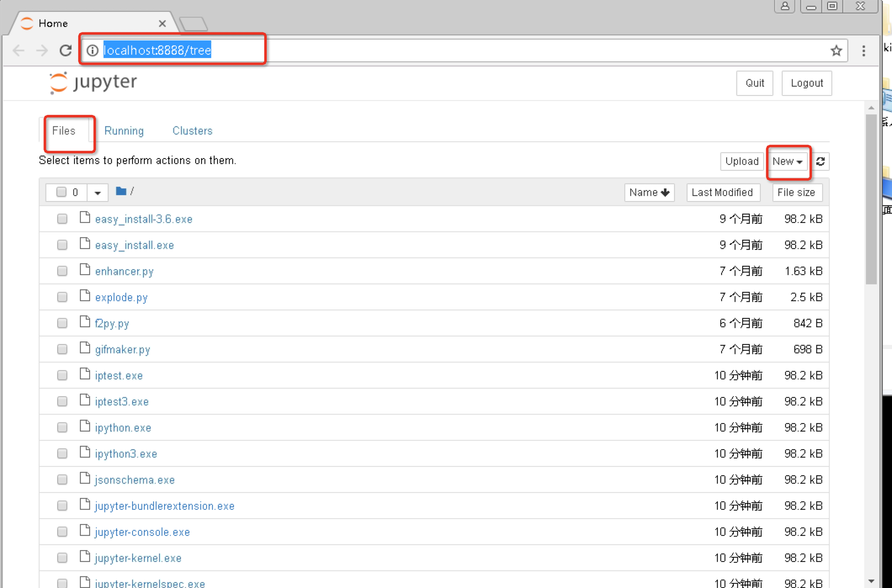Expand the New dropdown menu
This screenshot has height=588, width=892.
point(787,162)
